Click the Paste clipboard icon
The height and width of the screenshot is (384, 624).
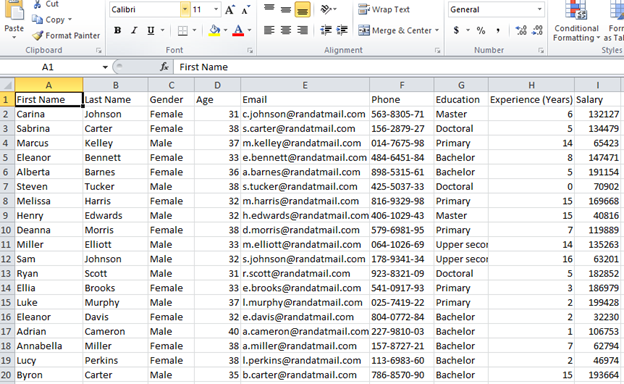pos(14,10)
